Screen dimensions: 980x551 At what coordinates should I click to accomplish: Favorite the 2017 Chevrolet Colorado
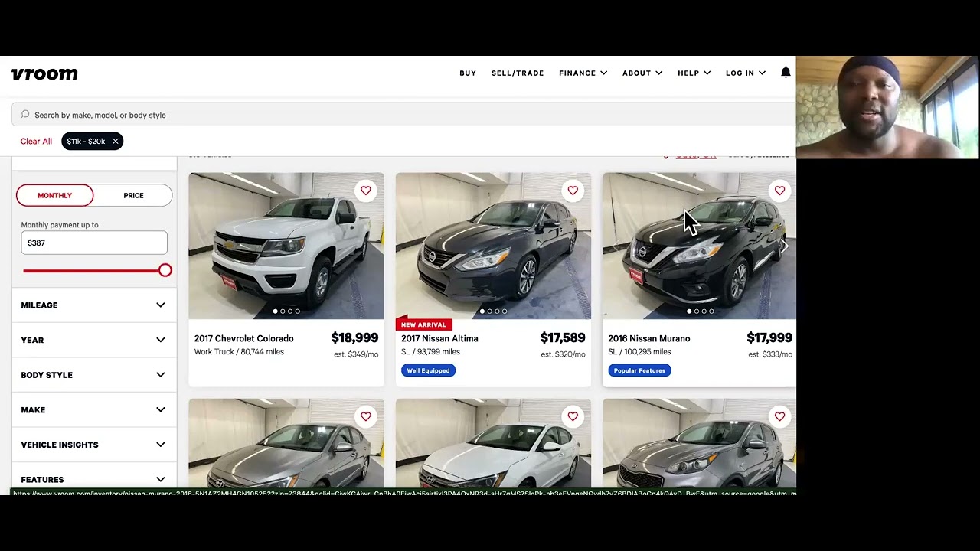click(x=366, y=191)
